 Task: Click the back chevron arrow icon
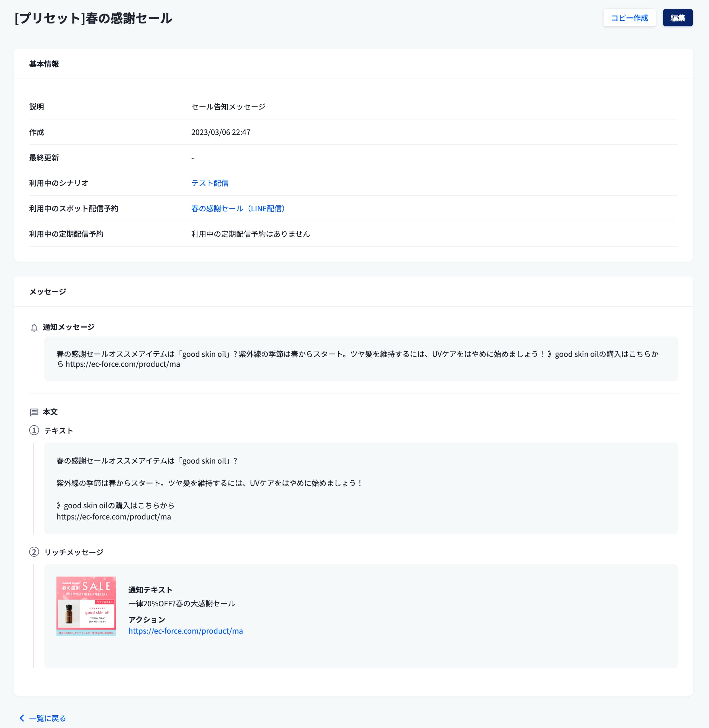click(x=22, y=718)
